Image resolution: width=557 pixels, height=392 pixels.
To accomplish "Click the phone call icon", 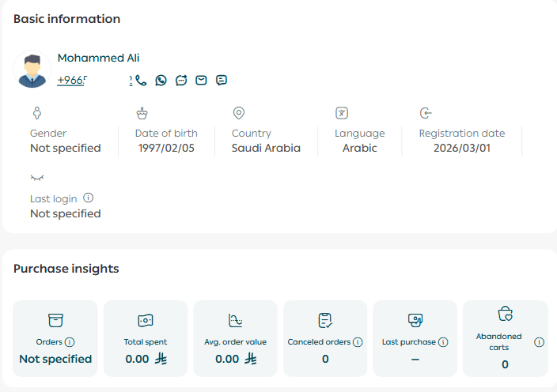I will (141, 80).
